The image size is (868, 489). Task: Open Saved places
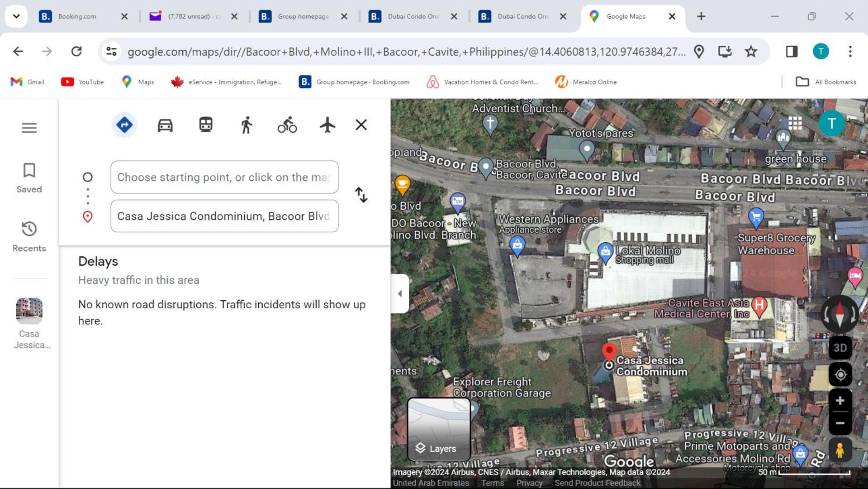tap(29, 178)
